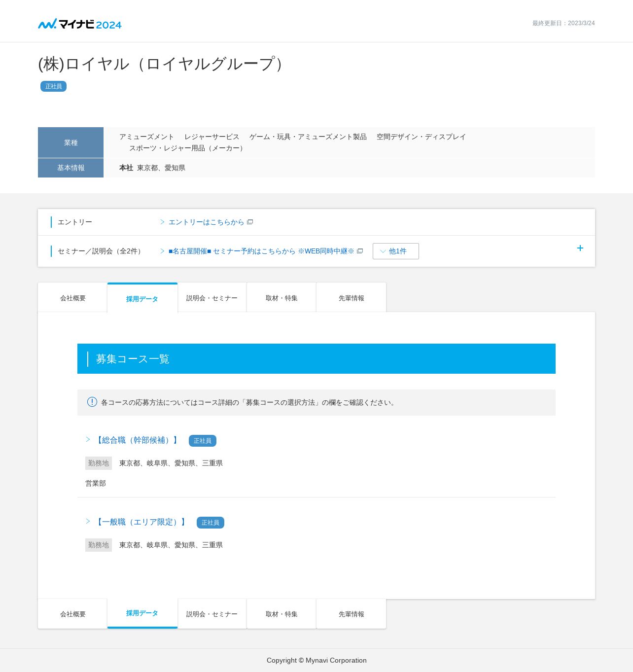Open the 【総合職（幹部候補）】 course link
The image size is (633, 672).
137,440
